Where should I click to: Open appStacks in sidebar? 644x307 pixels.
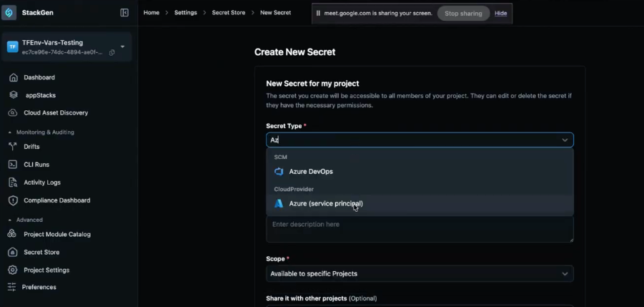pyautogui.click(x=40, y=95)
